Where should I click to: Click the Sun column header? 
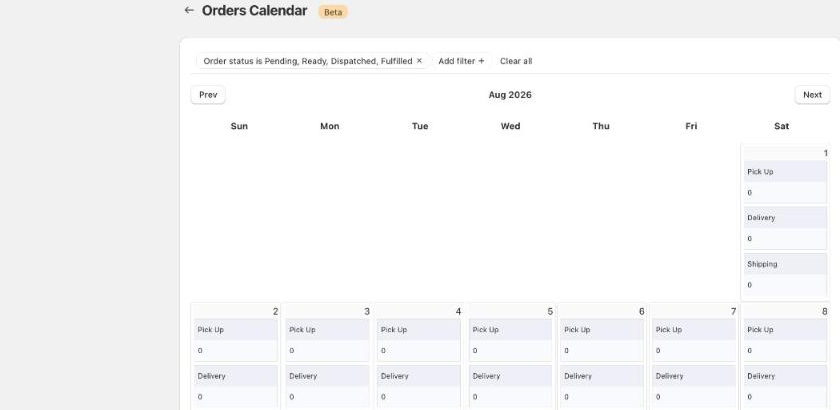click(239, 126)
